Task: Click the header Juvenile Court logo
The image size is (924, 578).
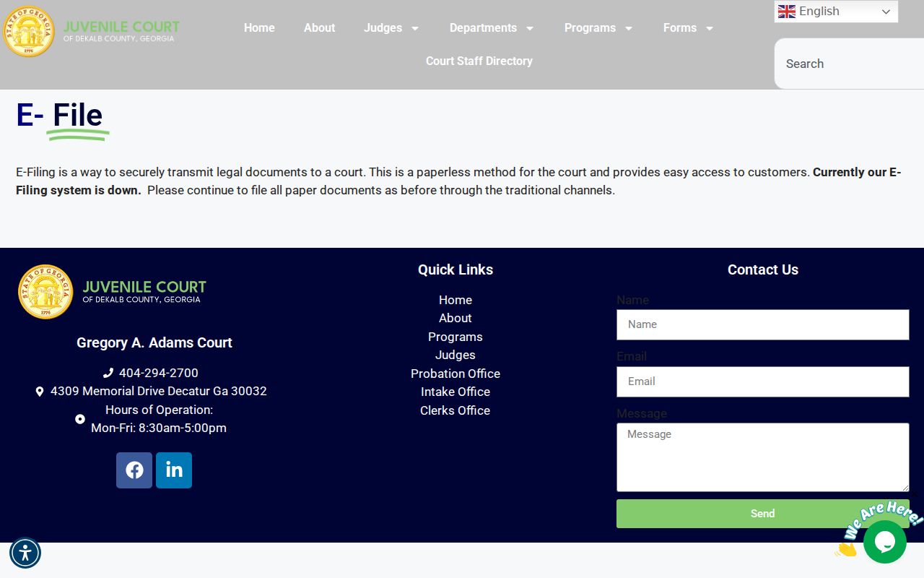Action: click(x=91, y=30)
